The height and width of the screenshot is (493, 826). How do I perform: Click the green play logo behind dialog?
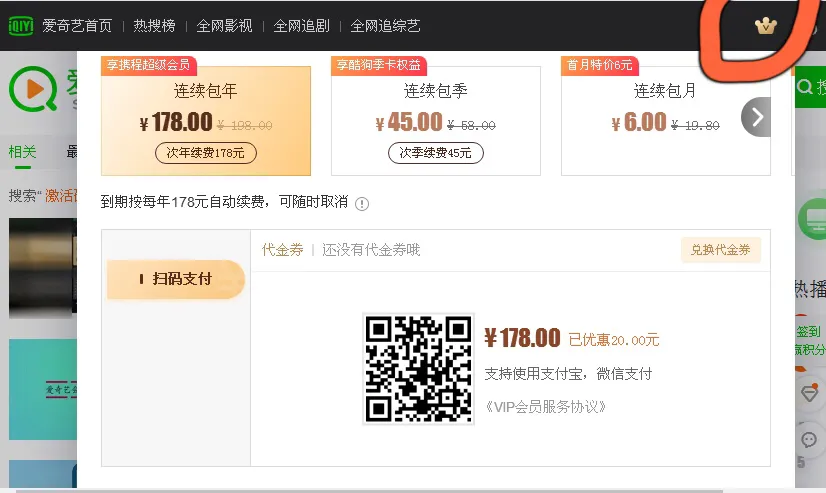[x=33, y=88]
